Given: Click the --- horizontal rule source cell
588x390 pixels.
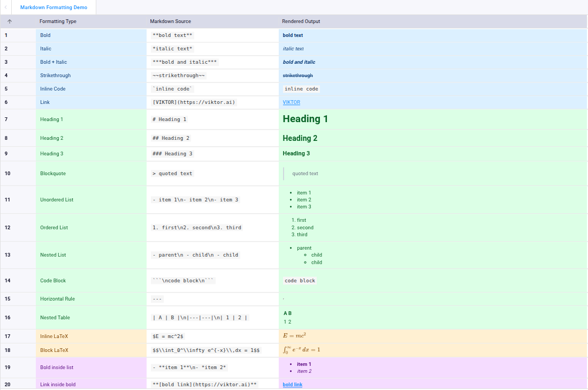Looking at the screenshot, I should tap(212, 299).
